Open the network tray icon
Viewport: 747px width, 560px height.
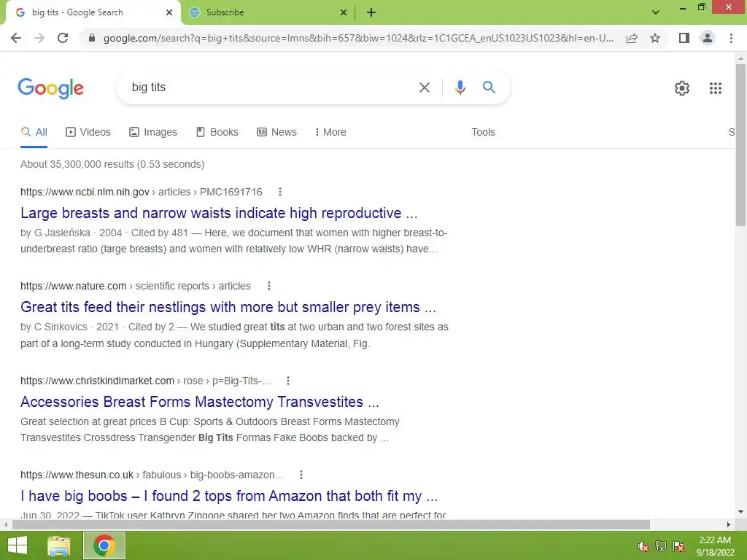(661, 546)
